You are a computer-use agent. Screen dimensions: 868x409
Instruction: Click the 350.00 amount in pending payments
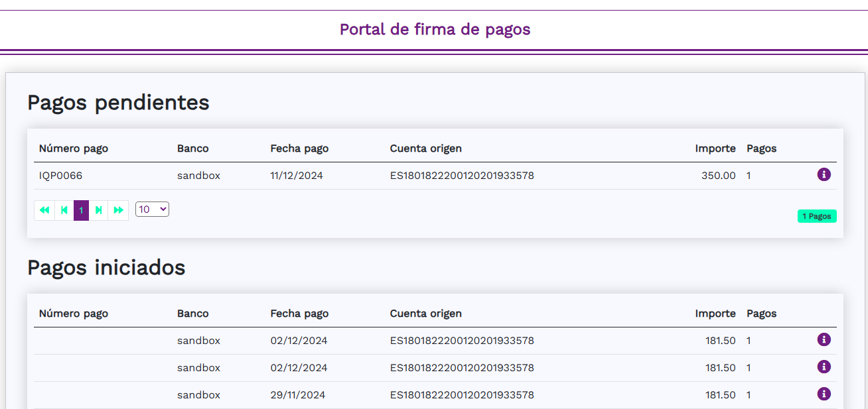718,176
